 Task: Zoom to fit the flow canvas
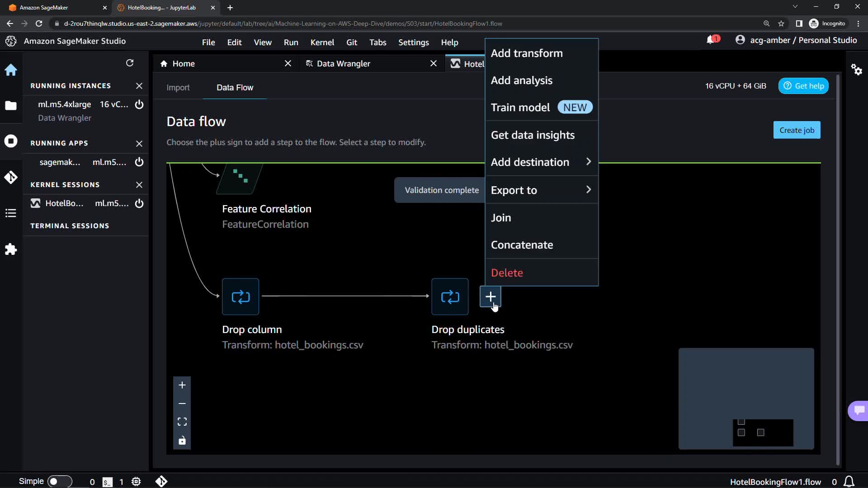tap(182, 422)
